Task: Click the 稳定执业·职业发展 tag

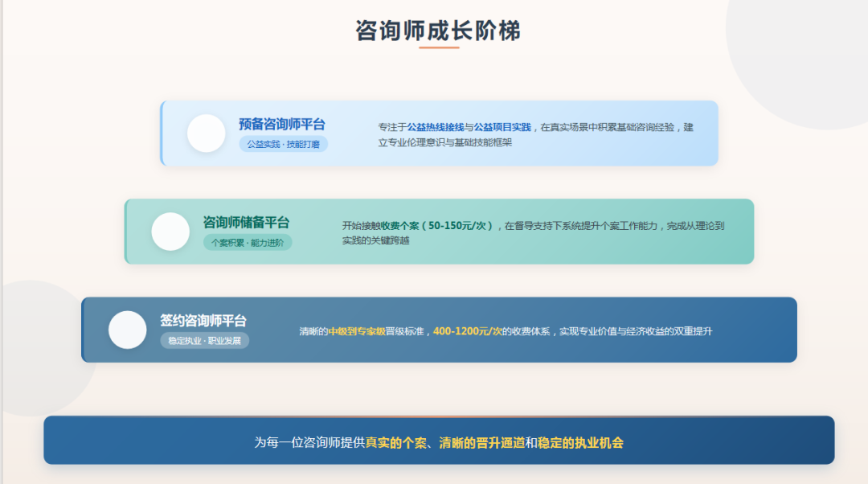Action: click(x=205, y=341)
